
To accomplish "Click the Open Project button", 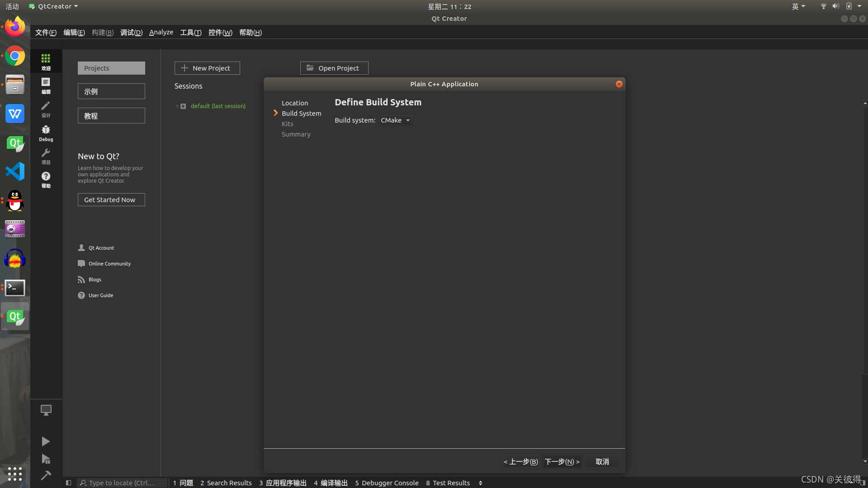I will pos(334,68).
